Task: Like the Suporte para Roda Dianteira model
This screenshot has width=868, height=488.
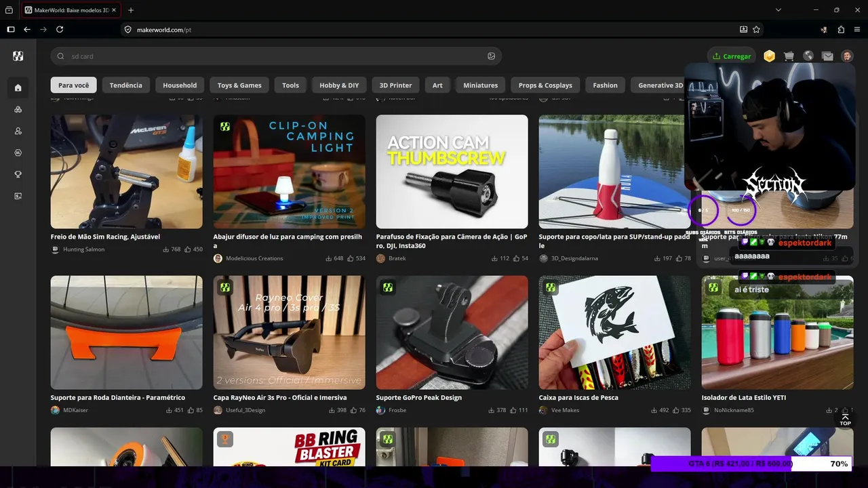Action: click(191, 410)
